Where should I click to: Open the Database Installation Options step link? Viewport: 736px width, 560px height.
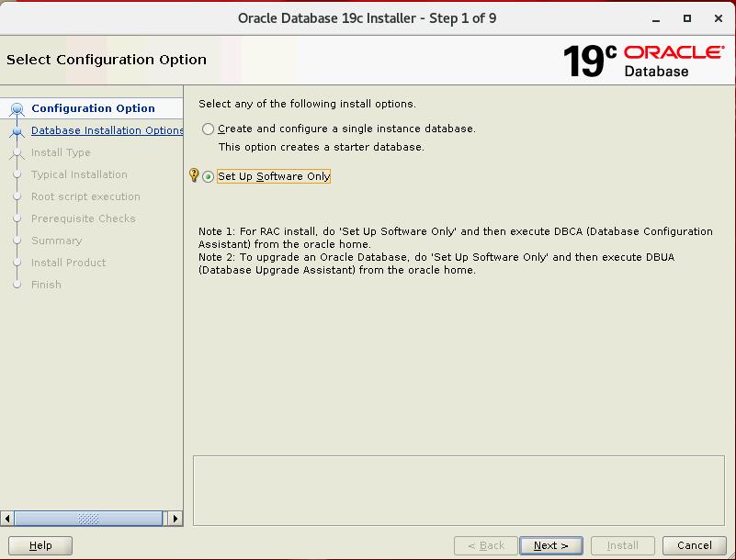[x=107, y=130]
